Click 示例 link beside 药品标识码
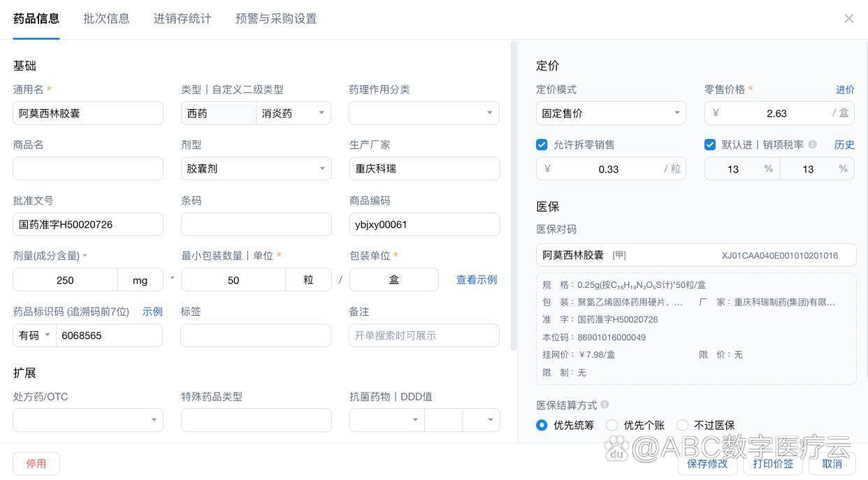This screenshot has height=480, width=868. [x=152, y=312]
